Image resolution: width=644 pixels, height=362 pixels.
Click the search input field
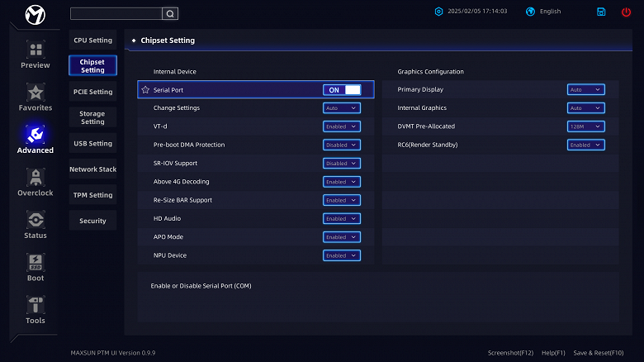[x=116, y=13]
